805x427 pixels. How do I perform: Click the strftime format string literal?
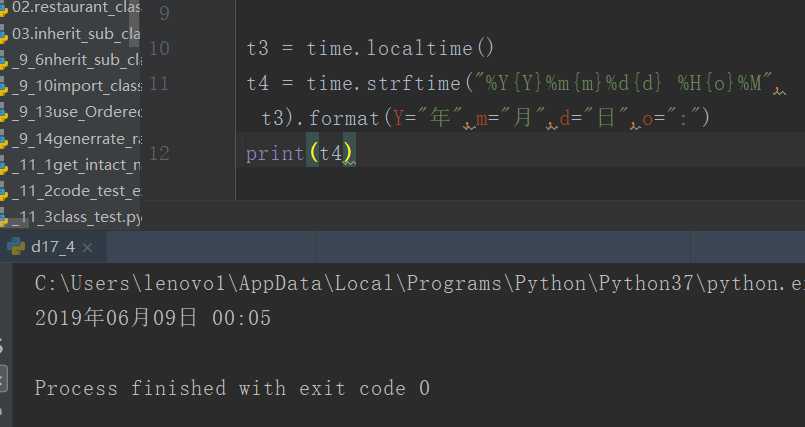[x=624, y=83]
